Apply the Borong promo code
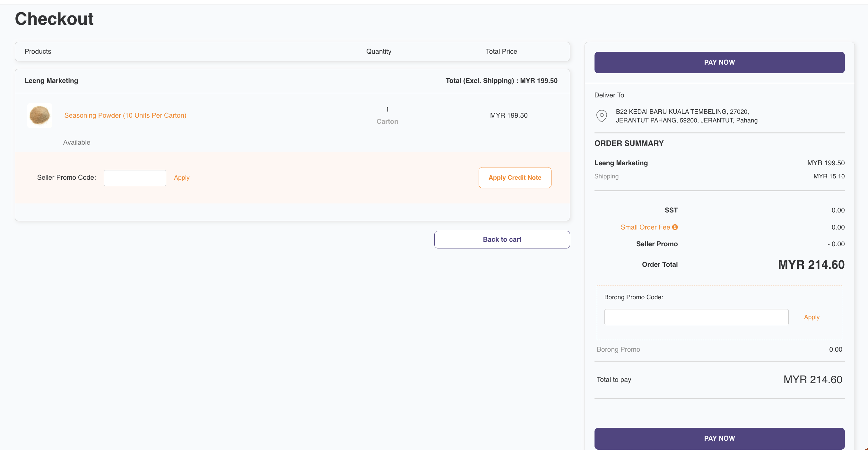 pyautogui.click(x=811, y=317)
